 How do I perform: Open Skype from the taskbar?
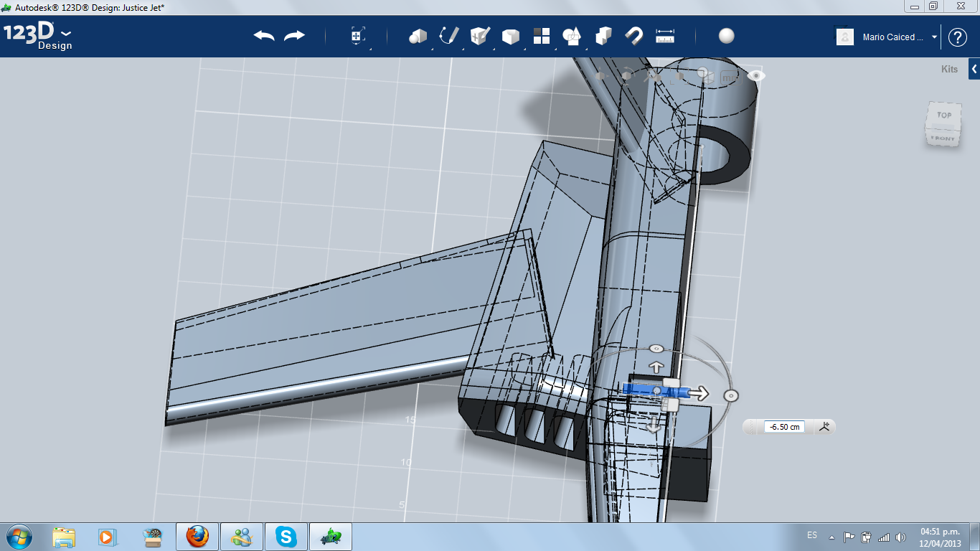click(286, 537)
